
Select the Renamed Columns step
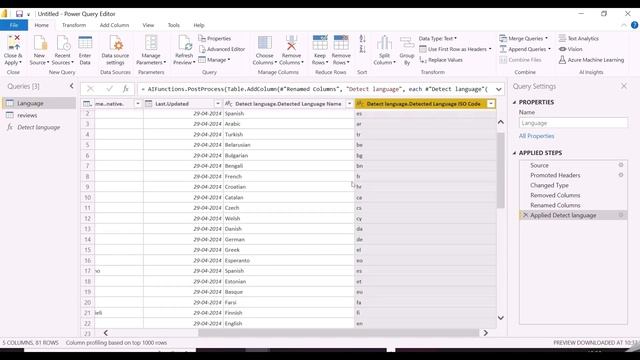555,205
